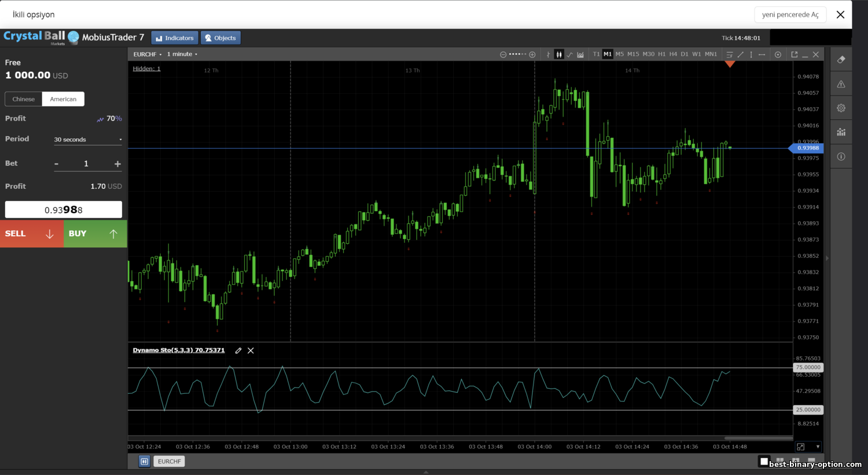The height and width of the screenshot is (475, 868).
Task: Select the MN1 timeframe
Action: click(711, 54)
